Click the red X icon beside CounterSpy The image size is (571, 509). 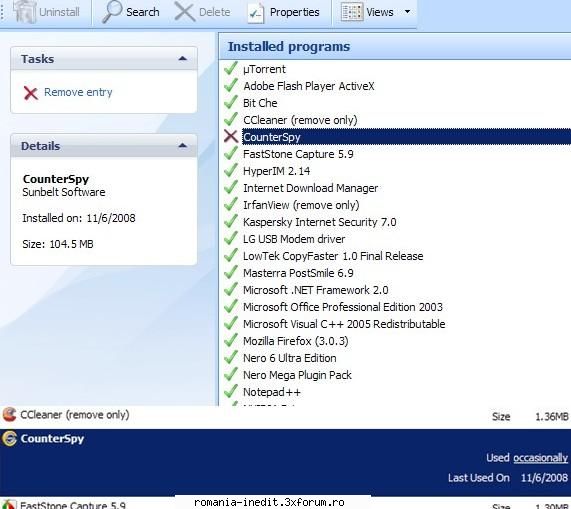tap(231, 136)
